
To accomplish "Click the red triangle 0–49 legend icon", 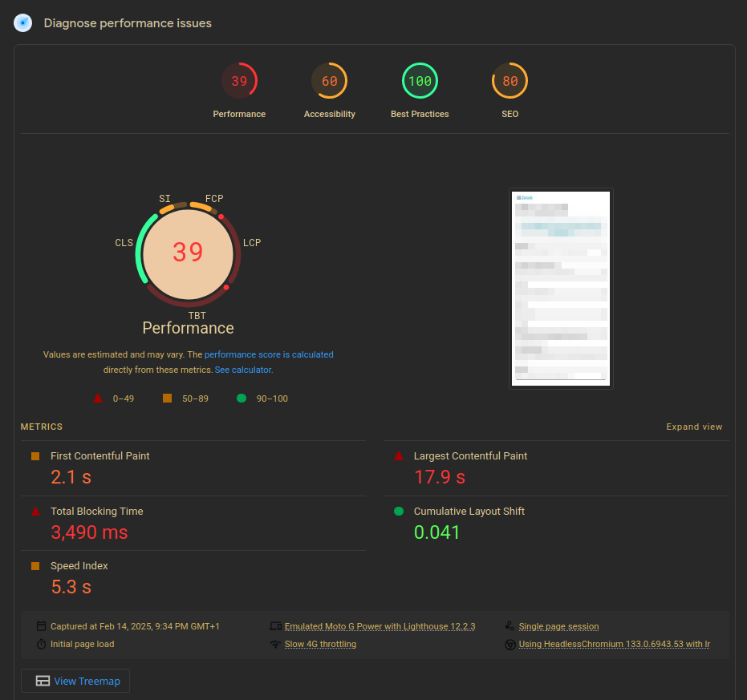I will [x=98, y=399].
